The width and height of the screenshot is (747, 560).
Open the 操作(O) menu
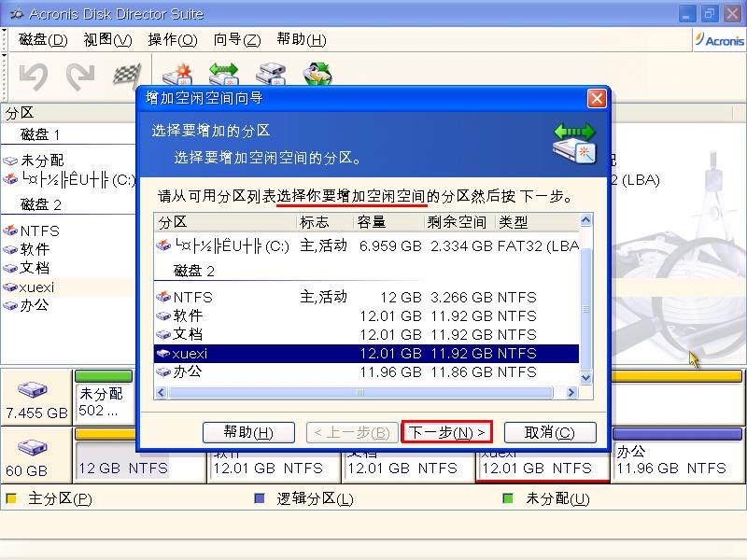point(173,39)
